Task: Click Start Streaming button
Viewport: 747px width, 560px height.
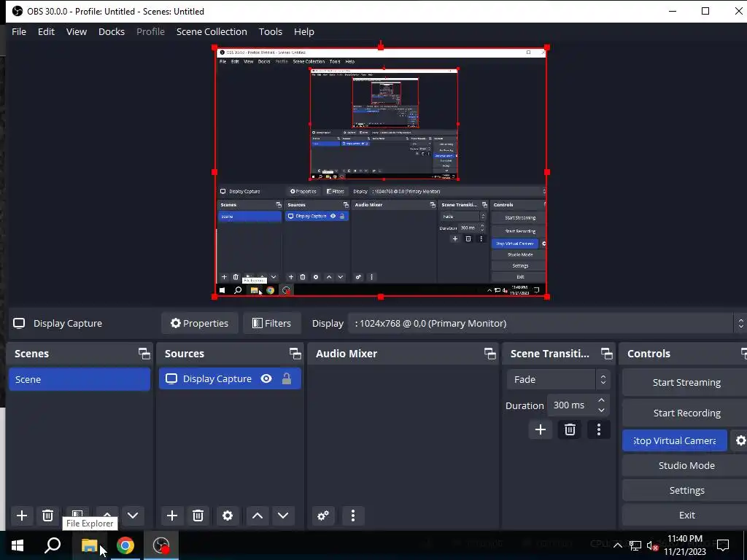Action: point(686,382)
